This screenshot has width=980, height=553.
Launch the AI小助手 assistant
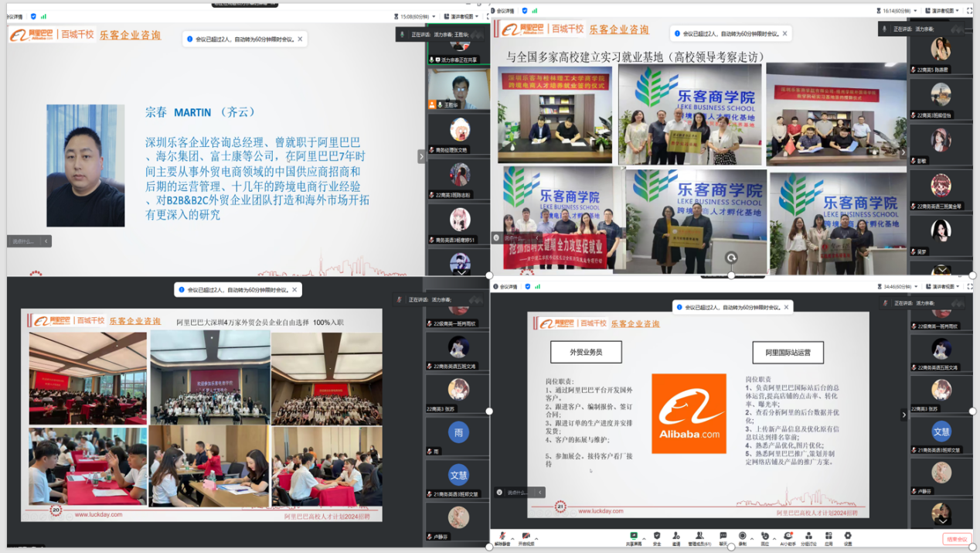tap(787, 537)
